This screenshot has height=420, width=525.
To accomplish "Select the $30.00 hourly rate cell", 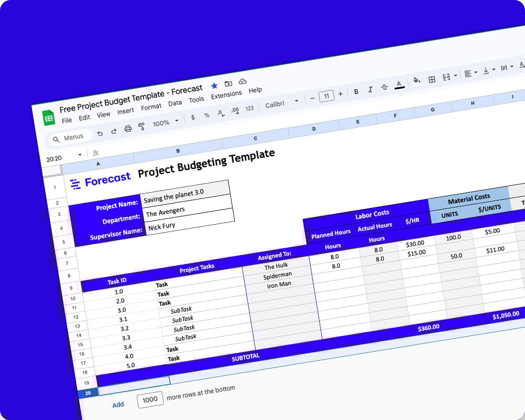I will pos(415,244).
